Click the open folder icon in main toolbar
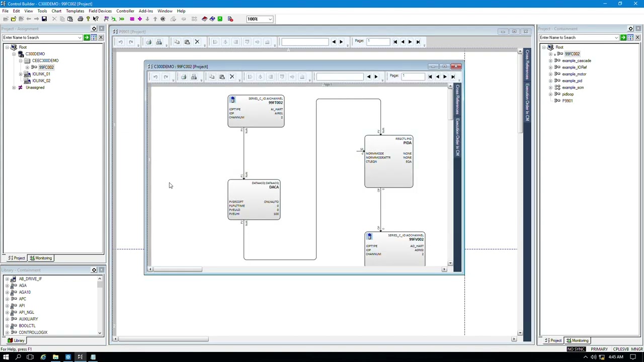Viewport: 644px width, 362px height. click(x=13, y=19)
